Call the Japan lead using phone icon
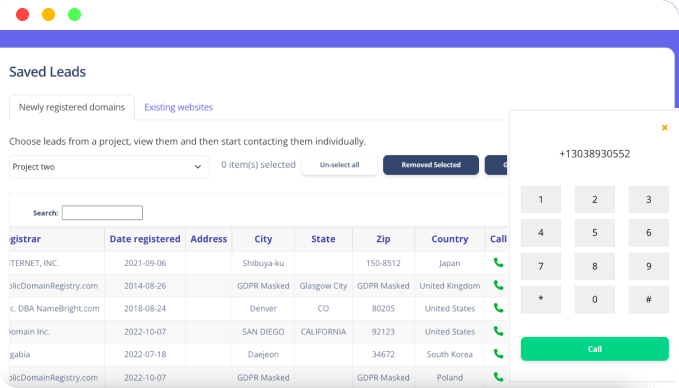The image size is (679, 388). 498,262
